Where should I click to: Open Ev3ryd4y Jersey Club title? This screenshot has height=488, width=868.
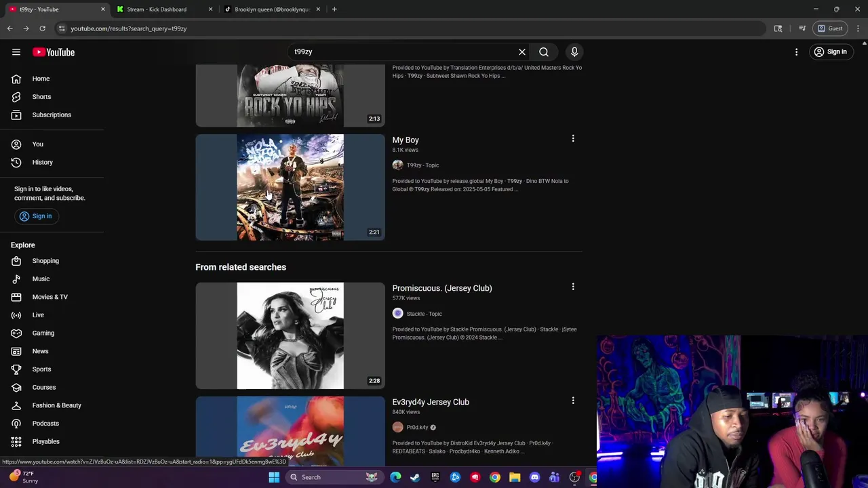431,402
